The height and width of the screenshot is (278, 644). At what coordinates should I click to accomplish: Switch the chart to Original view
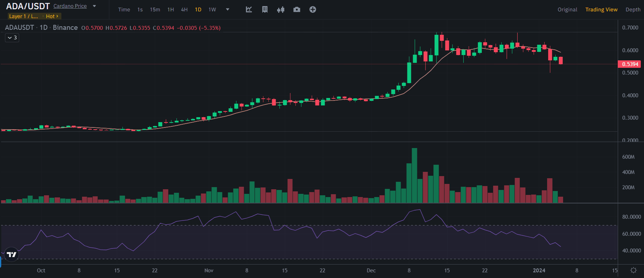567,10
